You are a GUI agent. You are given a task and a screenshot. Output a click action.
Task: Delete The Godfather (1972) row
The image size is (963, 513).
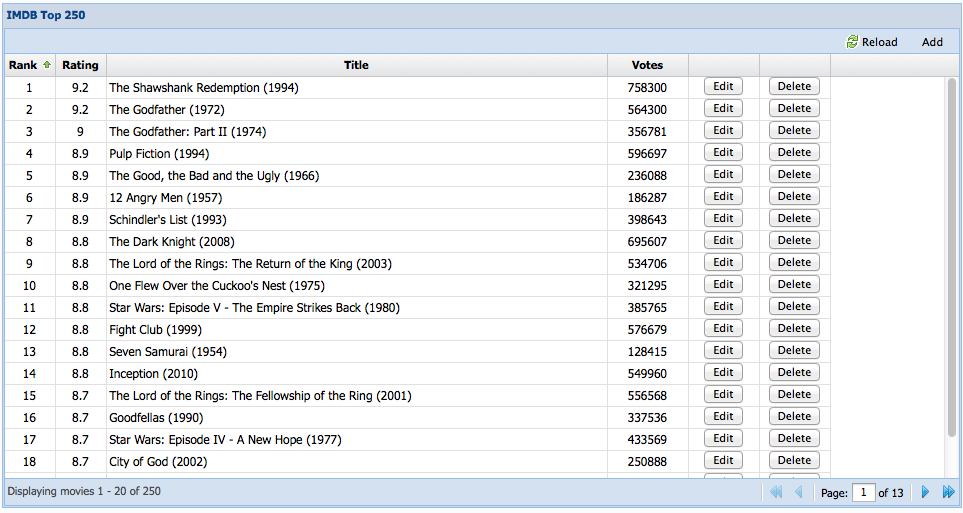[x=794, y=109]
